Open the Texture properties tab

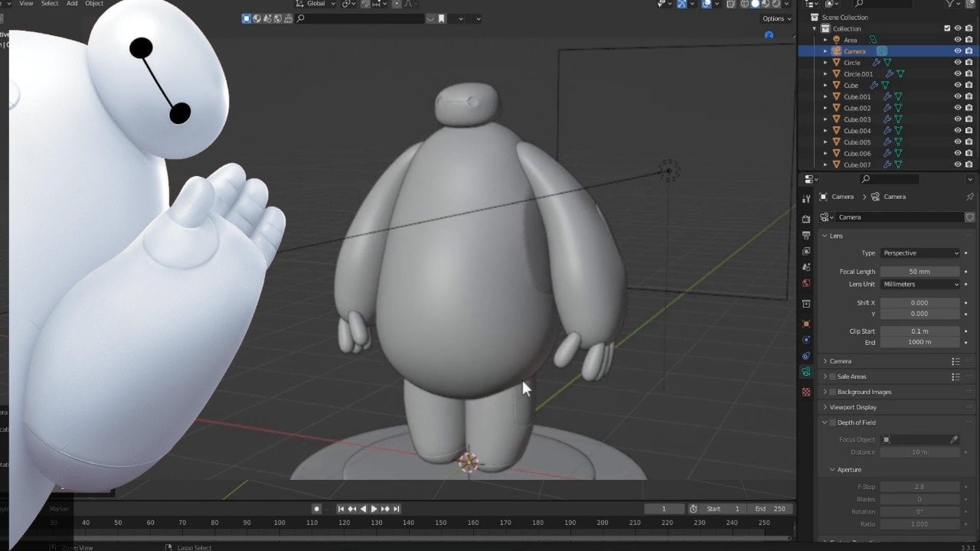[x=806, y=392]
